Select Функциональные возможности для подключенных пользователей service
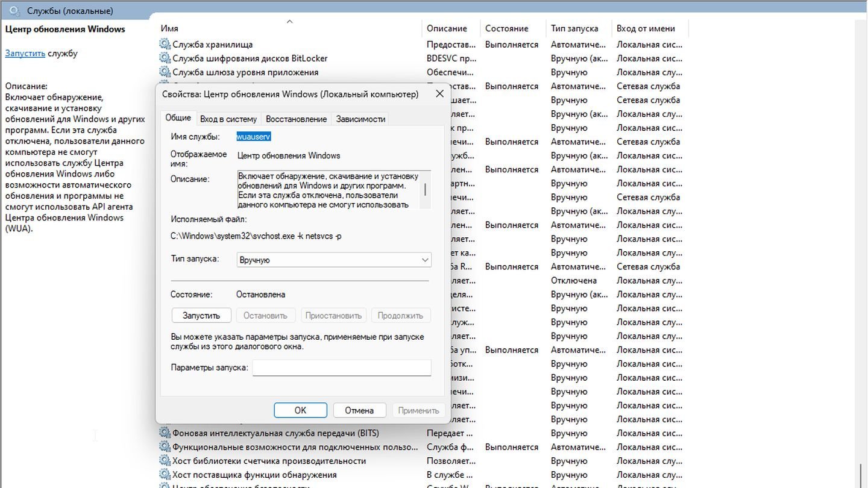Screen dimensions: 868x488 click(295, 446)
